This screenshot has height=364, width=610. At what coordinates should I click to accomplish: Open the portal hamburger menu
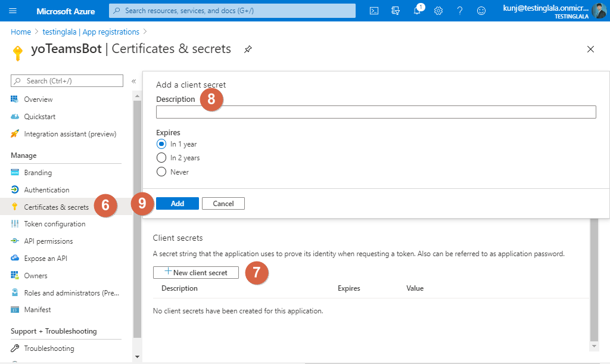pyautogui.click(x=13, y=10)
